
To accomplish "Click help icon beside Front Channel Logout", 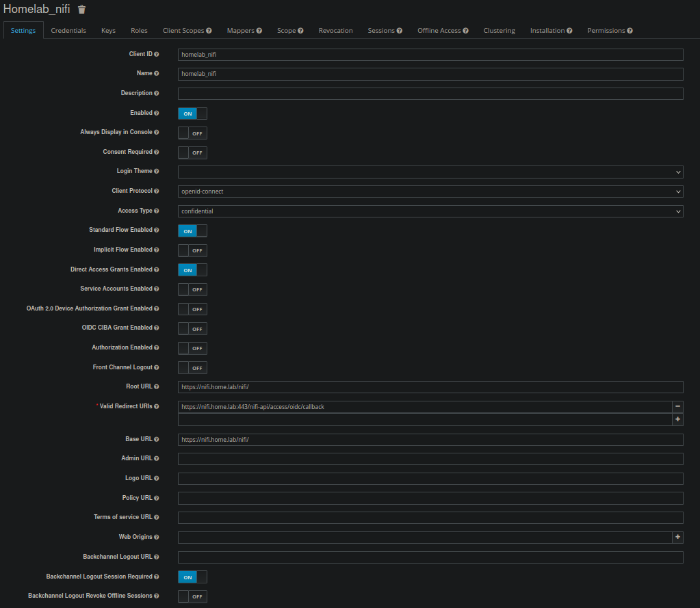I will tap(157, 368).
